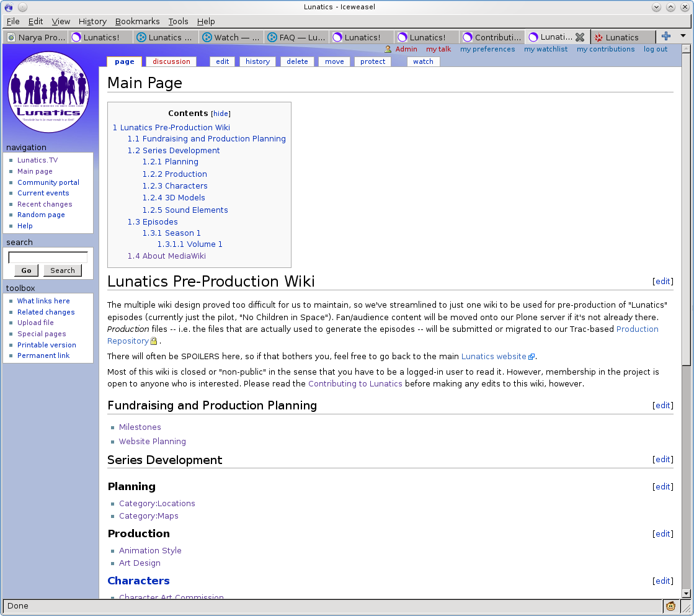Click the Greasemonkey monkey icon in status bar
Screen dimensions: 694x616
(x=670, y=606)
